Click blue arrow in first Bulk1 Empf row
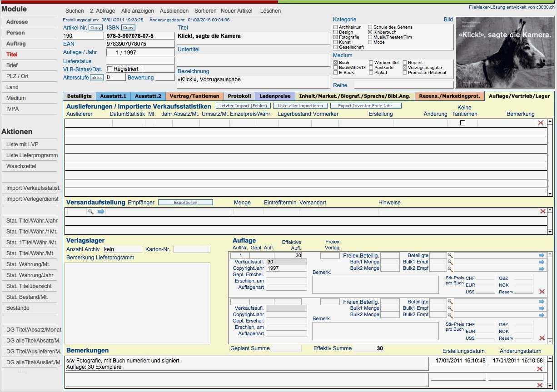 click(541, 262)
